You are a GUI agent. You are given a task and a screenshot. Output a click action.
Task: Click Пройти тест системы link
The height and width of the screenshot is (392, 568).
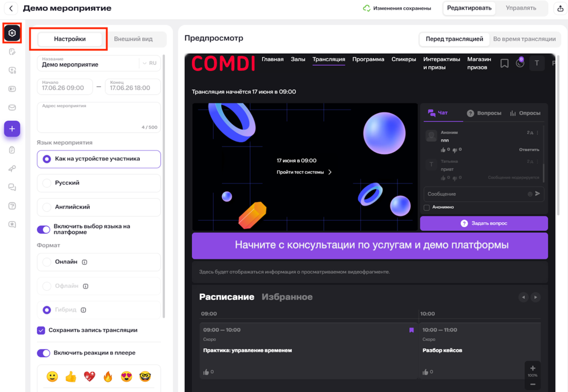coord(300,172)
